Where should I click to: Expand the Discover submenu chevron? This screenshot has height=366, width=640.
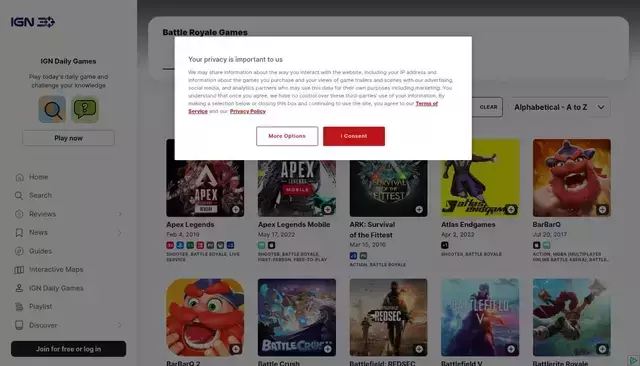coord(120,325)
